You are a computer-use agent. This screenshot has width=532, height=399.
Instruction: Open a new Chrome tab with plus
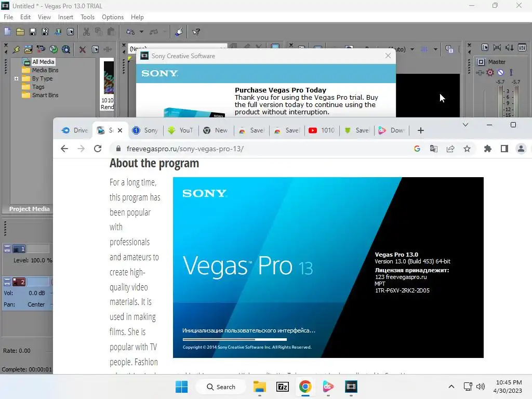(421, 130)
